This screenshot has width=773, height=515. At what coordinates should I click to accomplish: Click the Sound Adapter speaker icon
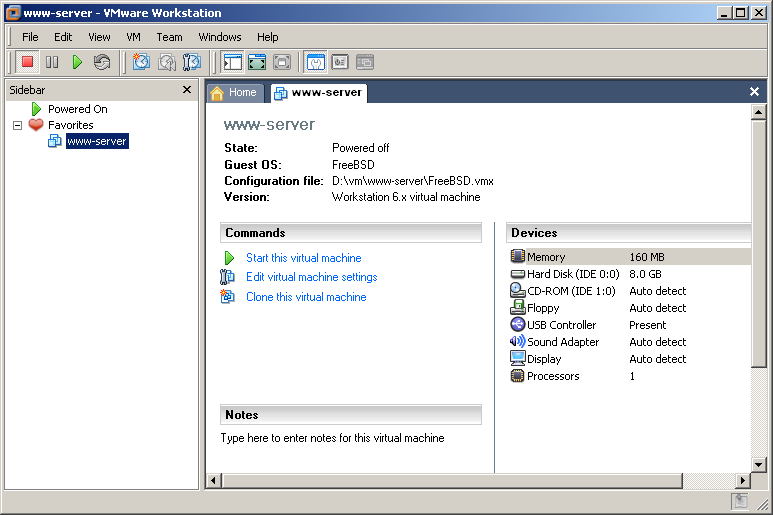point(517,341)
